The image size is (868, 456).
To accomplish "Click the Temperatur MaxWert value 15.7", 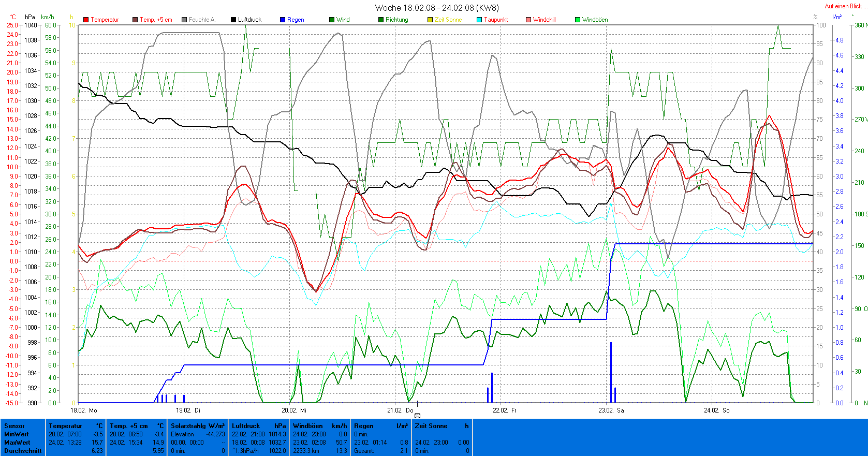I will click(97, 443).
